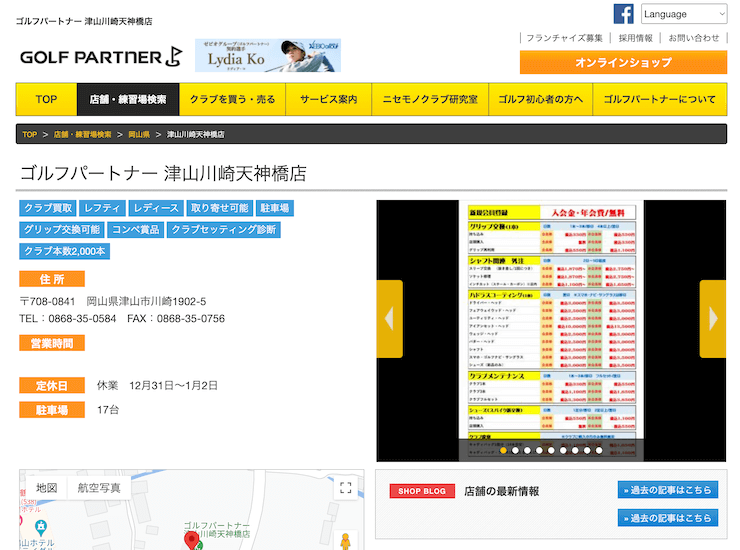Switch map to 地図 view
The image size is (740, 550).
[47, 488]
